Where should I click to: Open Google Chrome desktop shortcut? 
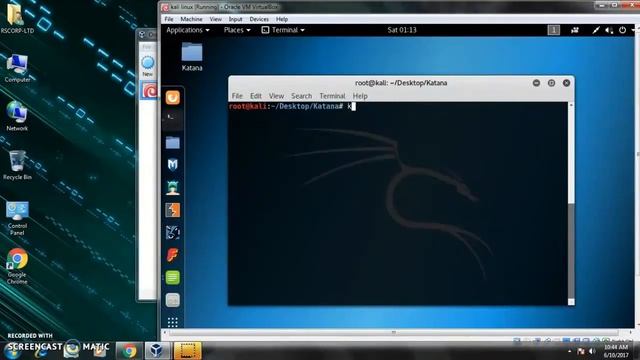[x=17, y=266]
